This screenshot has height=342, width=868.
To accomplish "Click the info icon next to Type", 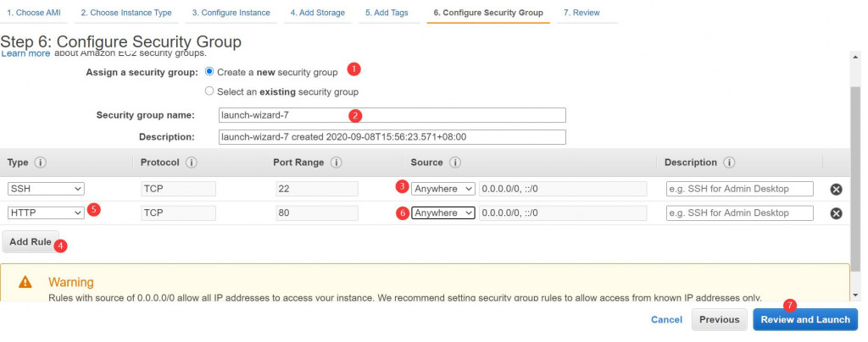I will point(40,163).
